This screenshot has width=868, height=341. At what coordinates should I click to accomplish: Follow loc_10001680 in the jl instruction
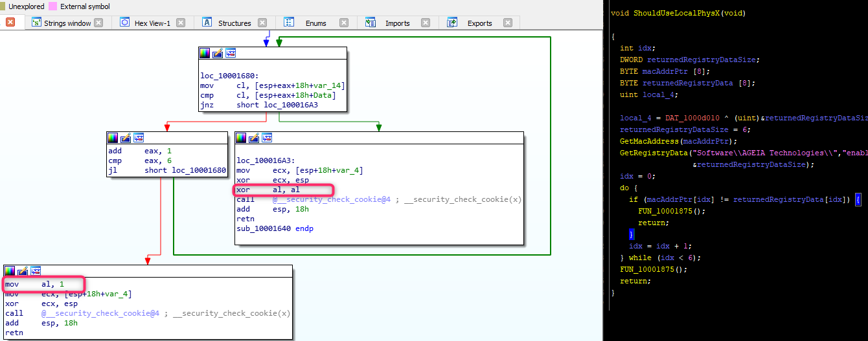(x=199, y=170)
